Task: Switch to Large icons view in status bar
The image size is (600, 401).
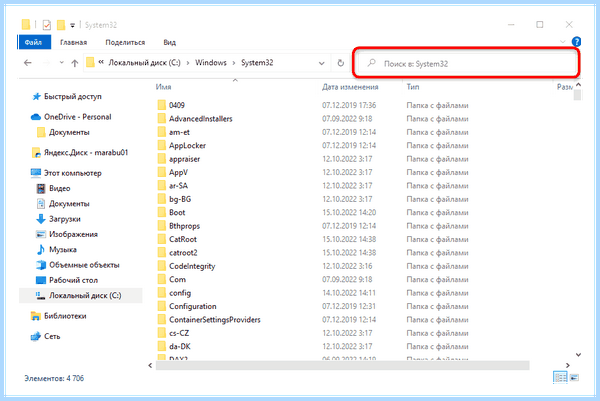Action: pos(574,378)
